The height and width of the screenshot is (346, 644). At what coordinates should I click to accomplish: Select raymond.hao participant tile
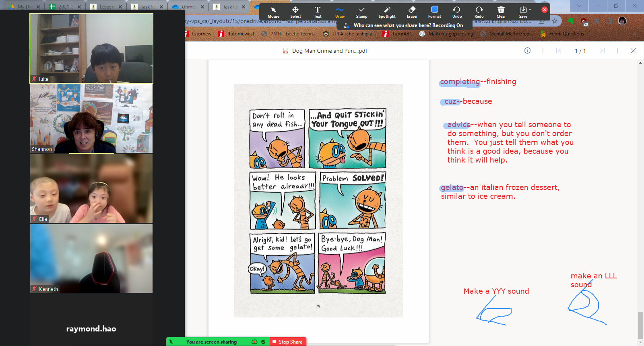point(91,329)
